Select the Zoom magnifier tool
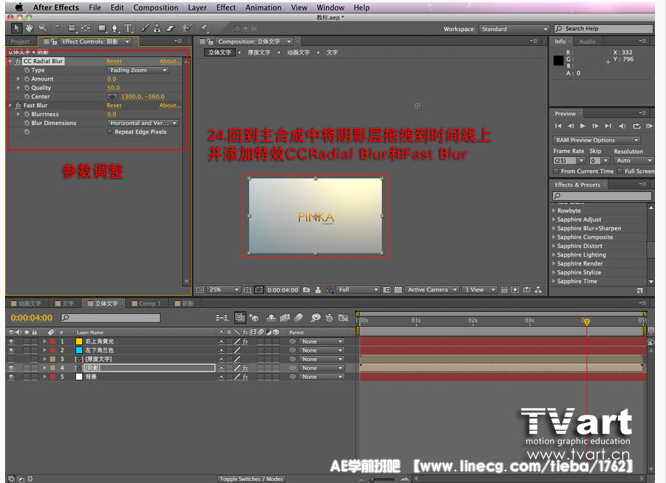This screenshot has height=483, width=666. 42,28
